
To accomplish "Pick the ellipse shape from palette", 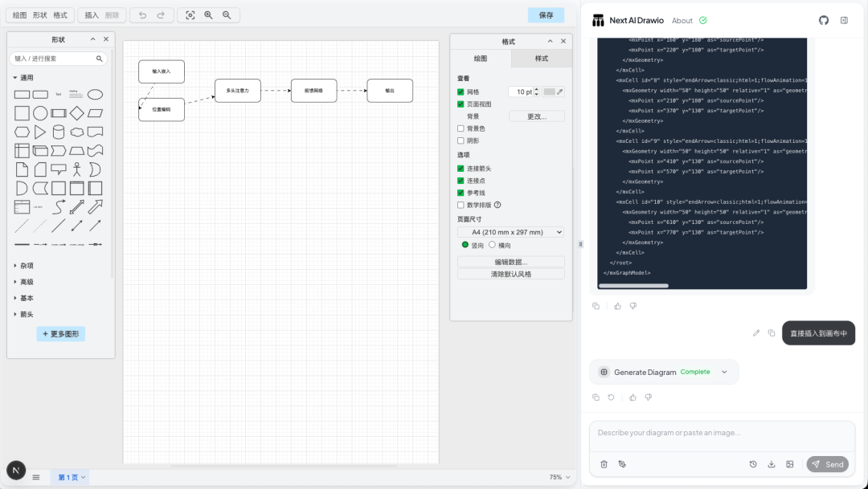I will tap(95, 95).
